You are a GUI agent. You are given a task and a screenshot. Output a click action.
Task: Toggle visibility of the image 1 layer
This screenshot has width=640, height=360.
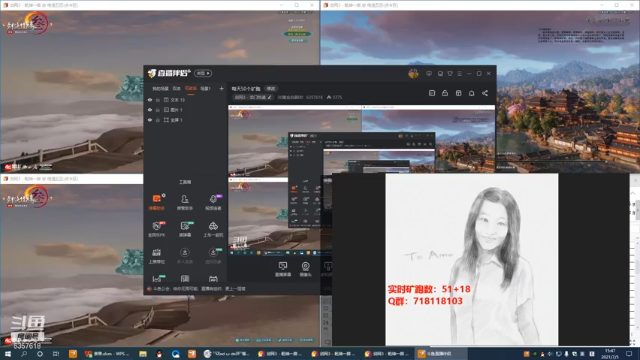(150, 110)
